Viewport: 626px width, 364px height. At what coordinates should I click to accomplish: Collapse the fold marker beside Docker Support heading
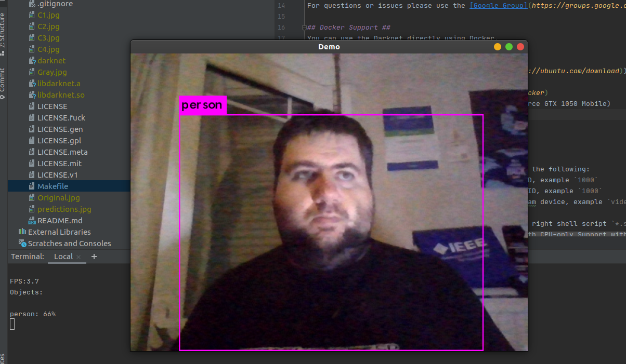click(x=303, y=27)
